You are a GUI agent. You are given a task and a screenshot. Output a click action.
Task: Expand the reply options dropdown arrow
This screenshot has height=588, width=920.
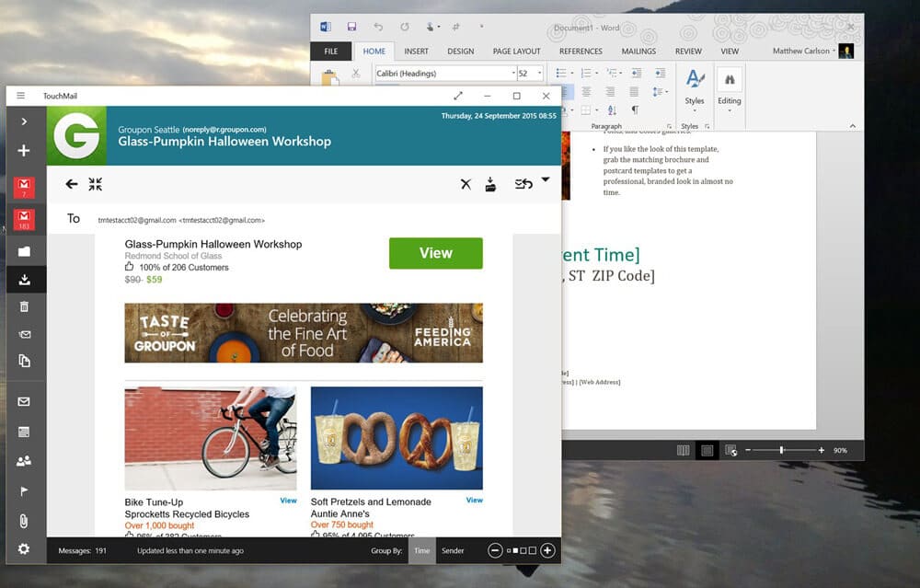(545, 179)
